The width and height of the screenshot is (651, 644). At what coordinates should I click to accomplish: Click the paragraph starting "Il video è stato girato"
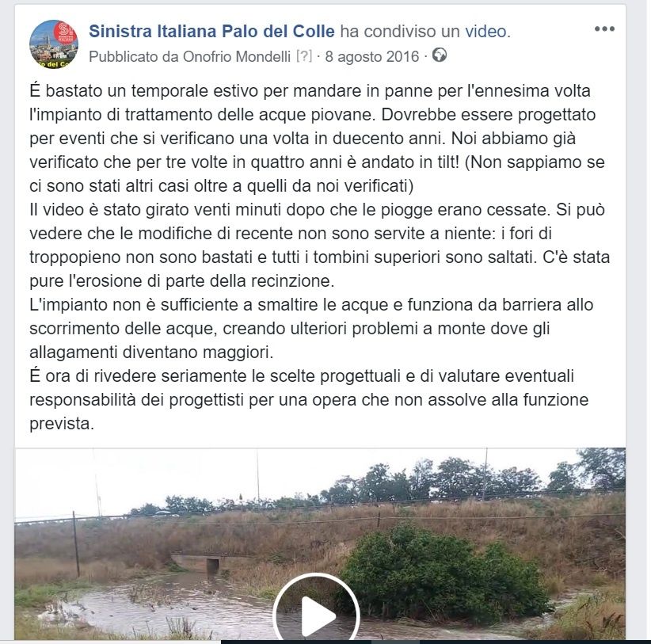(319, 245)
